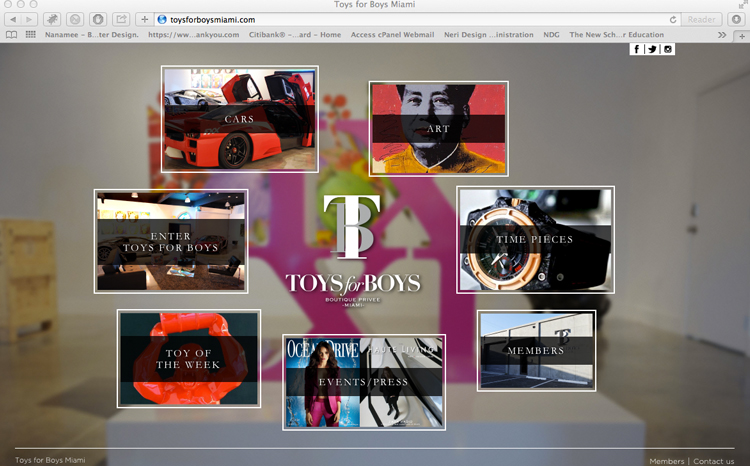Click the round shield toolbar icon beside Share
The height and width of the screenshot is (466, 750).
click(98, 20)
